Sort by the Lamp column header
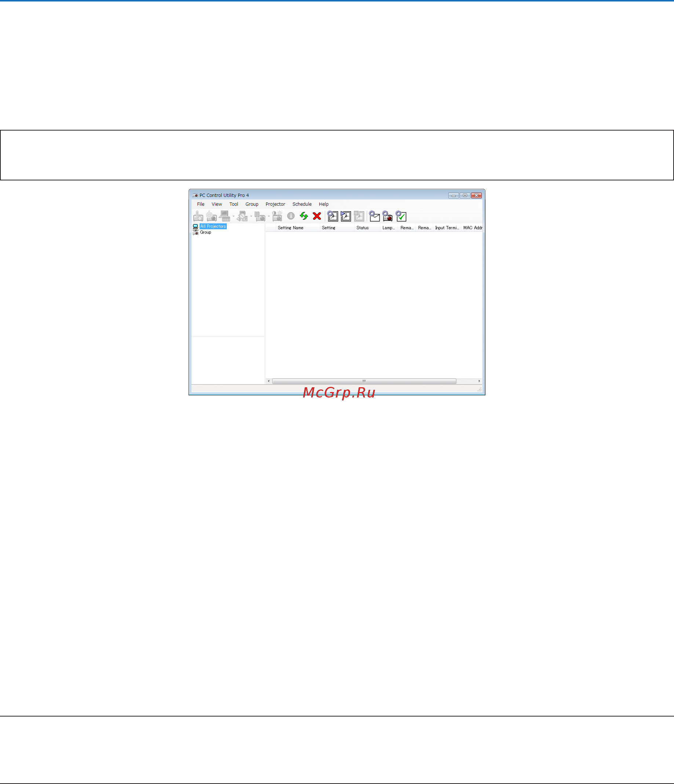Image resolution: width=674 pixels, height=784 pixels. click(x=389, y=228)
